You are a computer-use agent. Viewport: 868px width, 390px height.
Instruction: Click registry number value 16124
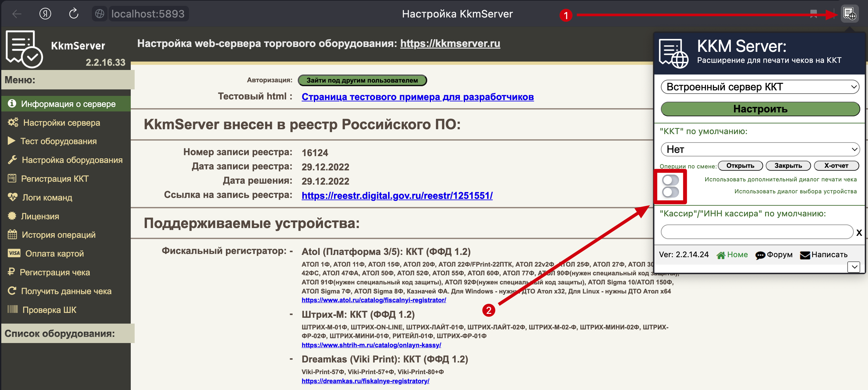[315, 153]
